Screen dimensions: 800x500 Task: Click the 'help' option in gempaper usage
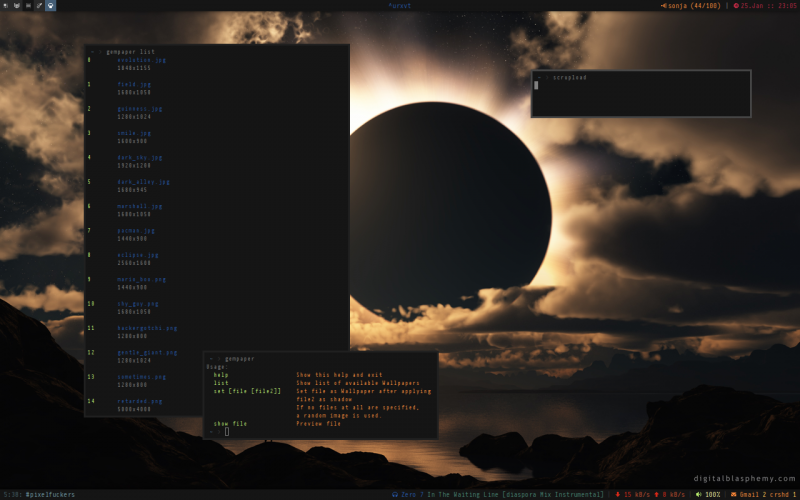click(221, 375)
